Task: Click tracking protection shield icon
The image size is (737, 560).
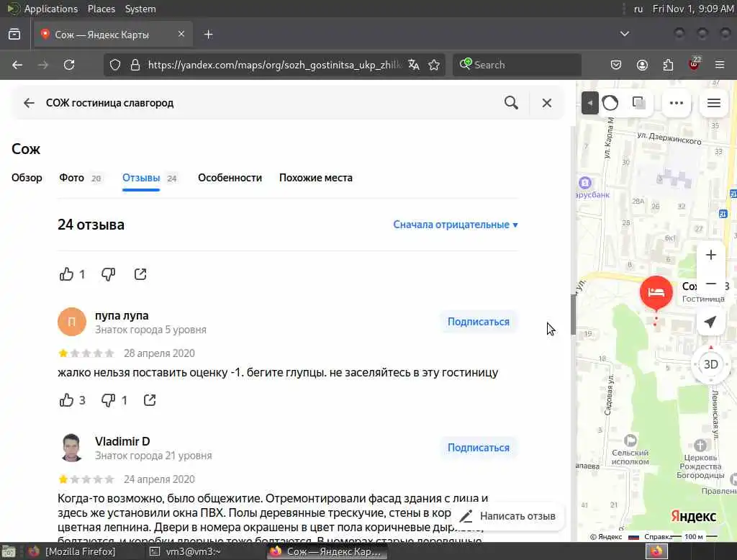Action: pyautogui.click(x=115, y=65)
